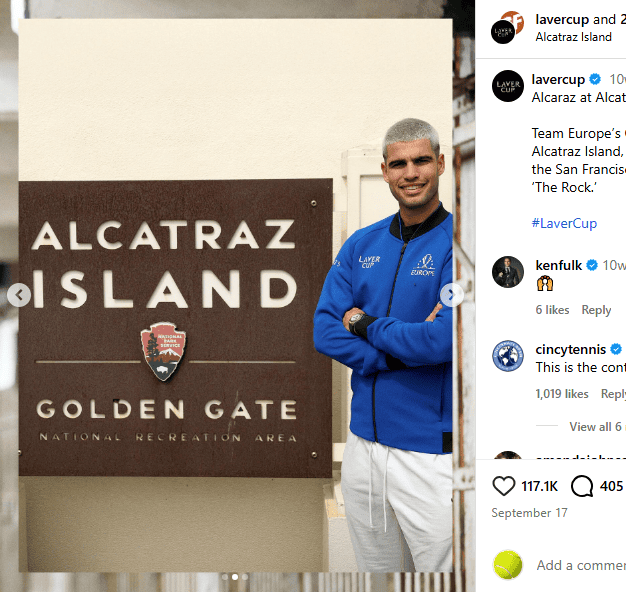Go to next photo with right arrow
This screenshot has height=592, width=626.
click(452, 295)
